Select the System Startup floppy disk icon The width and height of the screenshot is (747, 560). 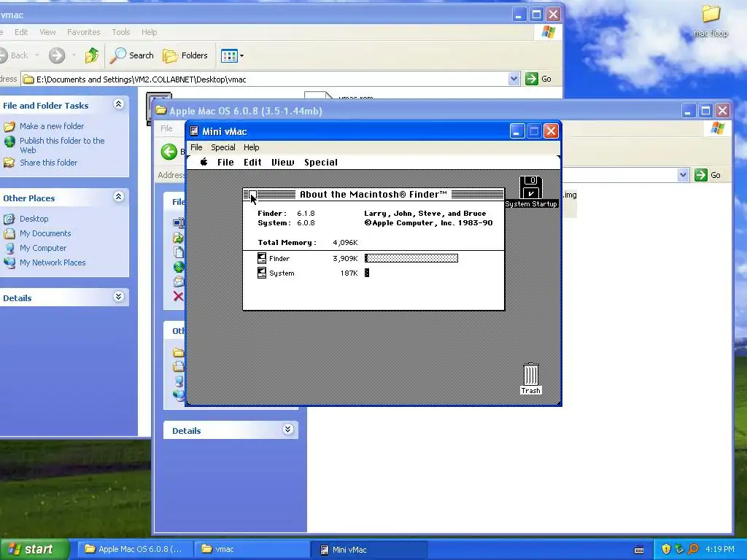pyautogui.click(x=531, y=187)
